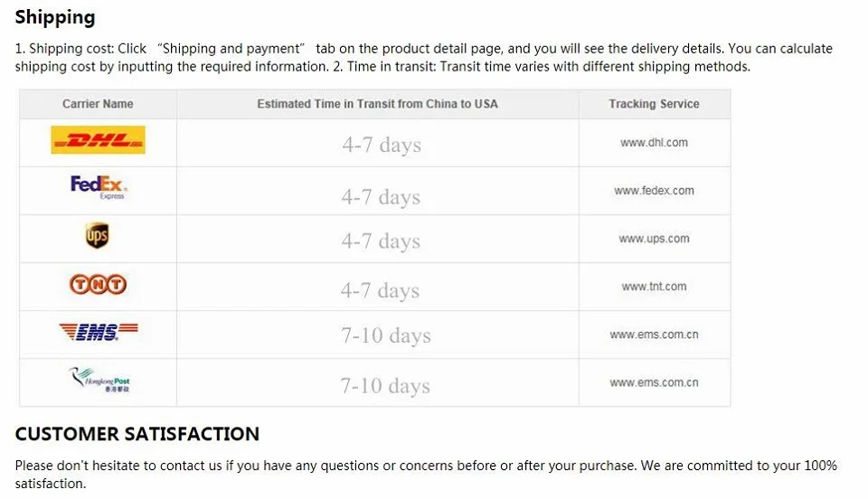The width and height of the screenshot is (868, 499).
Task: Click the Carrier Name column header
Action: coord(98,104)
